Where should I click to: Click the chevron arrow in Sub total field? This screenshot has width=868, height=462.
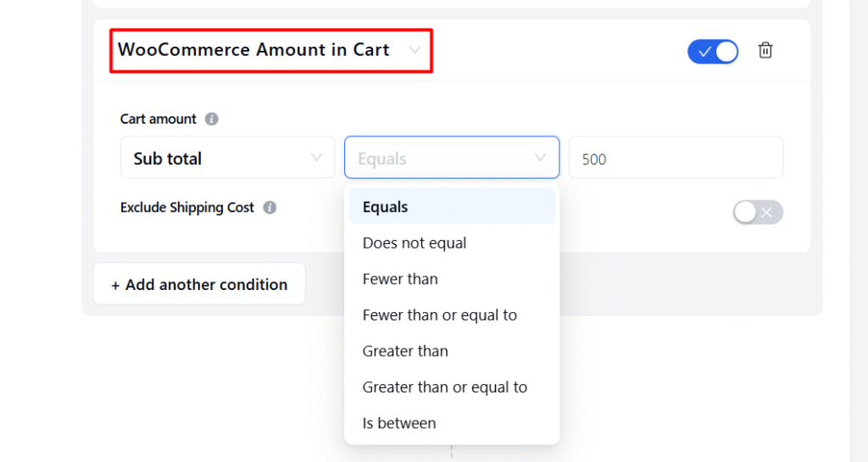coord(317,158)
